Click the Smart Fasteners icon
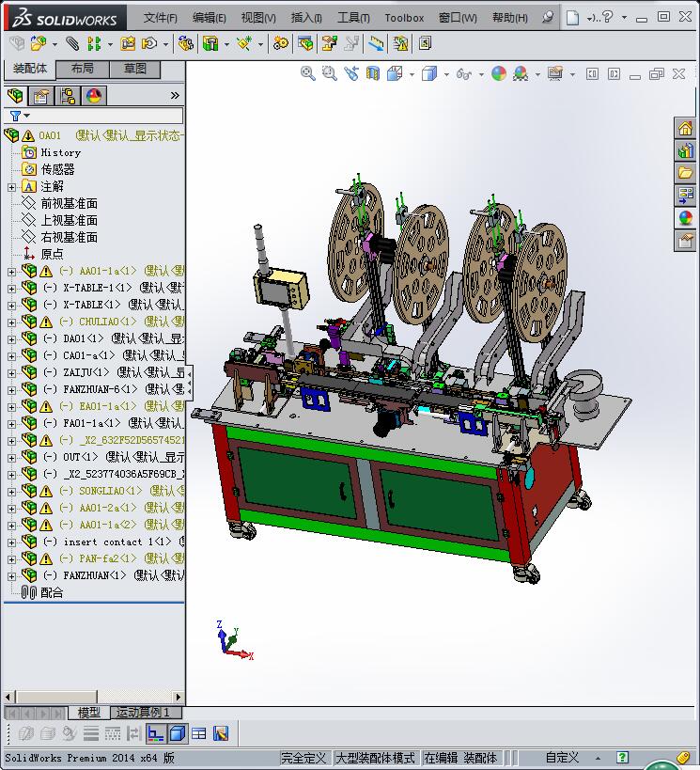Viewport: 700px width, 770px height. (x=128, y=43)
